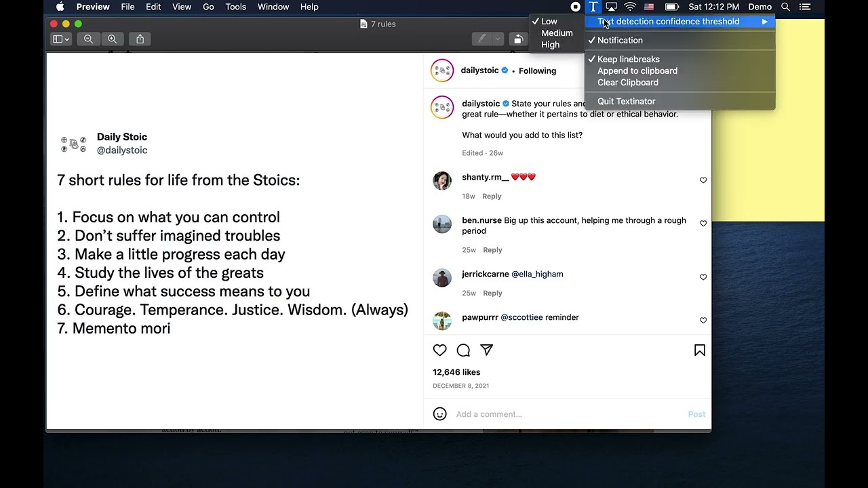This screenshot has width=868, height=488.
Task: Open the sidebar view dropdown in Preview
Action: [60, 39]
